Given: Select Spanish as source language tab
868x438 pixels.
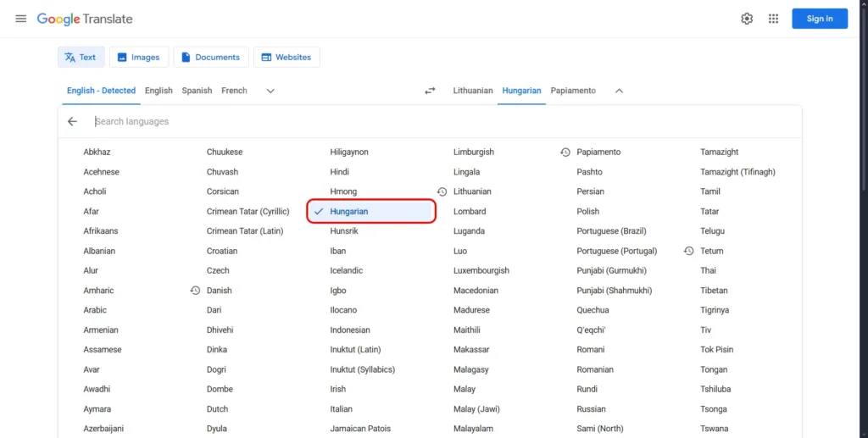Looking at the screenshot, I should [197, 91].
